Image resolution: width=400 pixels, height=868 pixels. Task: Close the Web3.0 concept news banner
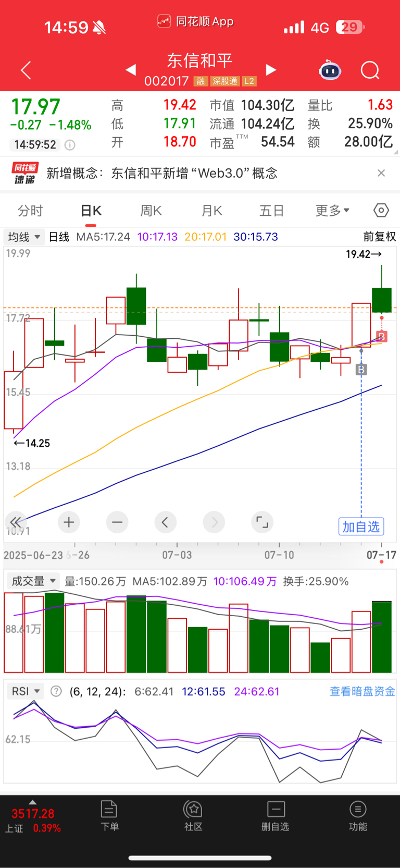(381, 173)
